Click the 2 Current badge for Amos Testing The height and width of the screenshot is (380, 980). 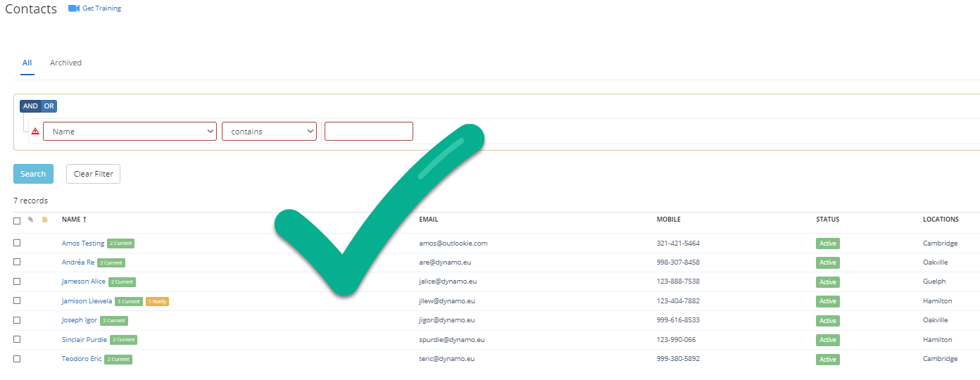pyautogui.click(x=120, y=243)
